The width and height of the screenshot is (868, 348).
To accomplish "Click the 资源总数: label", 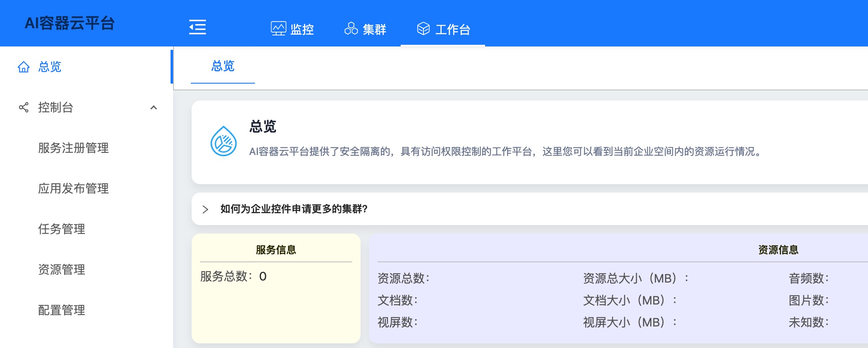I will pos(403,278).
